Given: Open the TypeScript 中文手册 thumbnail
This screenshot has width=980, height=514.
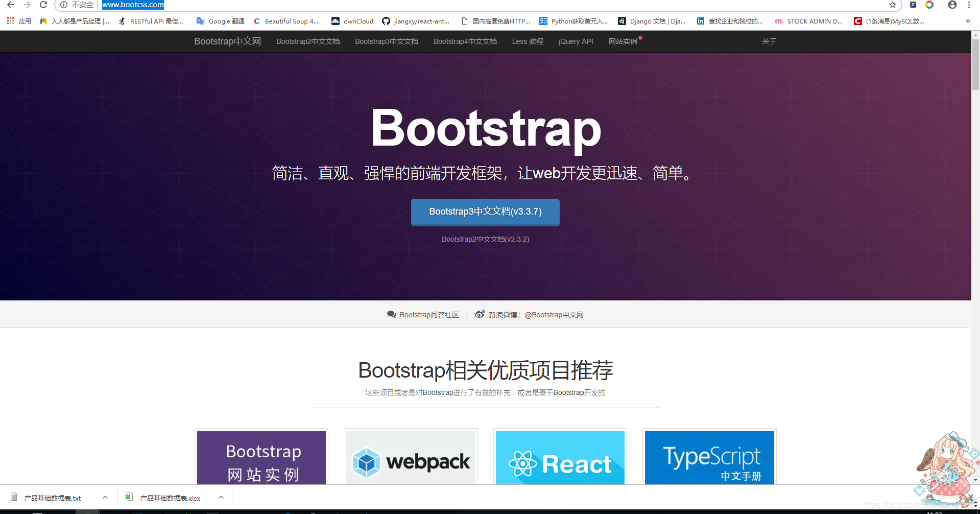Looking at the screenshot, I should pyautogui.click(x=709, y=457).
